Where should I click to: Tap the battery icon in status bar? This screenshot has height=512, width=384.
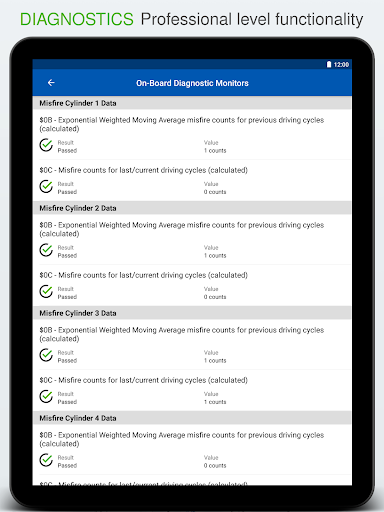click(x=329, y=64)
